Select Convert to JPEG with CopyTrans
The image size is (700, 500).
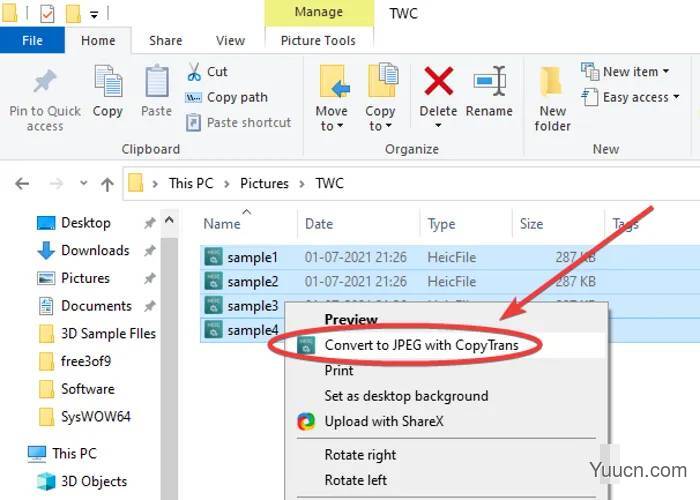[x=446, y=345]
